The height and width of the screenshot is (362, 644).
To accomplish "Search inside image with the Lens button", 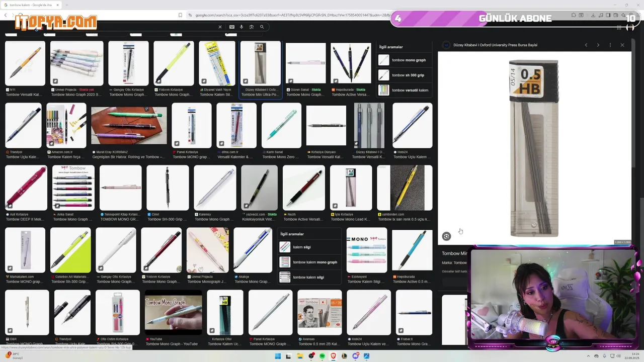I will pos(446,236).
